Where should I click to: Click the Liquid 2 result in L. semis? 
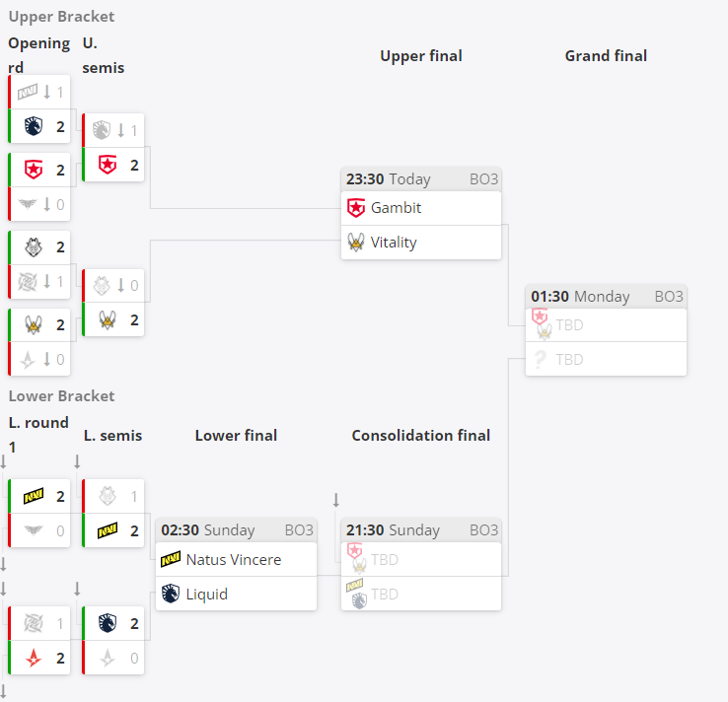pos(113,623)
